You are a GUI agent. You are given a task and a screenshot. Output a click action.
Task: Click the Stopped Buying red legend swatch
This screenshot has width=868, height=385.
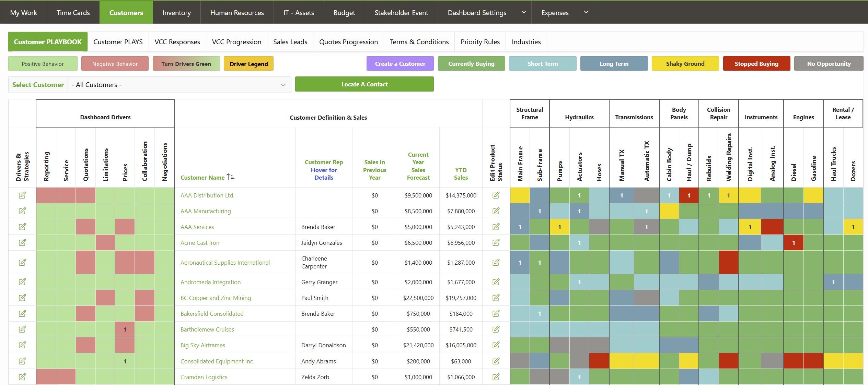pos(756,64)
